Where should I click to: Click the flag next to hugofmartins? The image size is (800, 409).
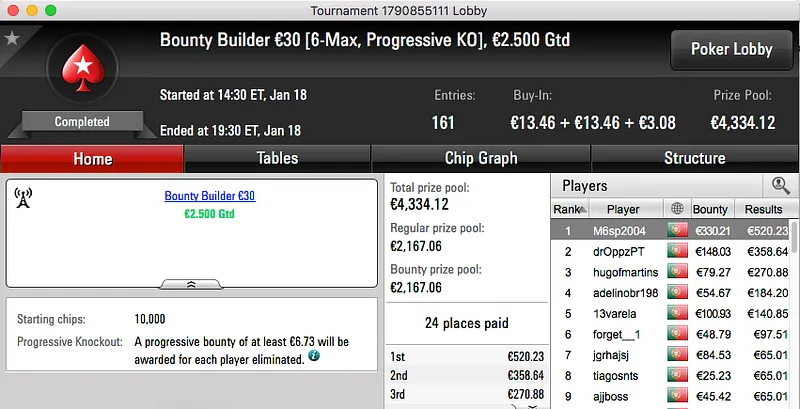point(678,272)
